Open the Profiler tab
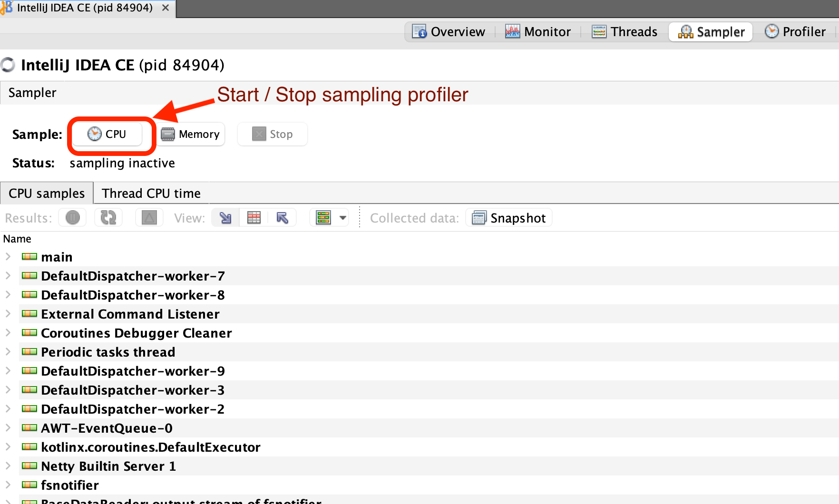 pyautogui.click(x=795, y=32)
